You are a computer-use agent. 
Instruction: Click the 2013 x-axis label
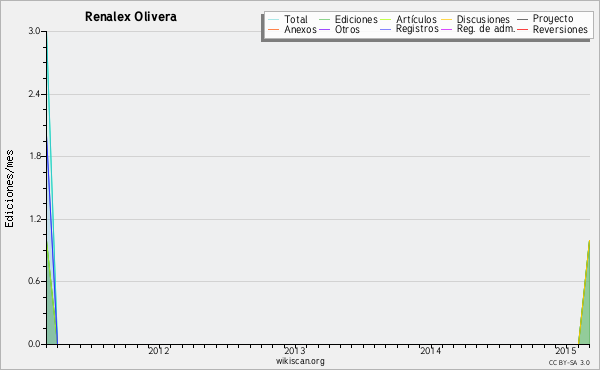tap(295, 350)
